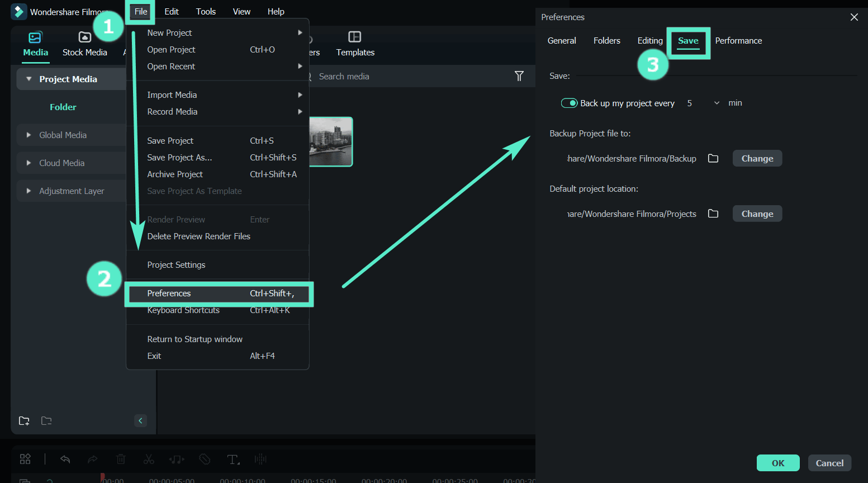Switch to the Save preferences tab
Image resolution: width=868 pixels, height=483 pixels.
click(x=688, y=41)
